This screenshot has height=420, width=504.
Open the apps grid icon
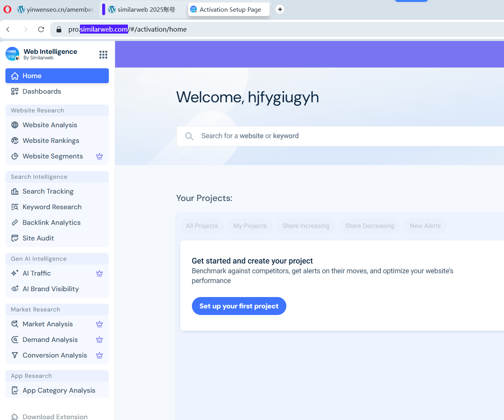(103, 54)
